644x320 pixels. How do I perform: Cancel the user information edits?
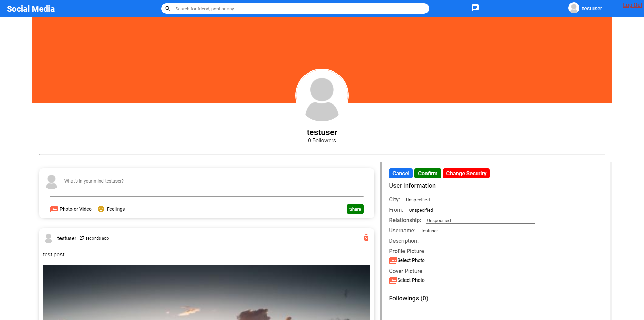400,173
